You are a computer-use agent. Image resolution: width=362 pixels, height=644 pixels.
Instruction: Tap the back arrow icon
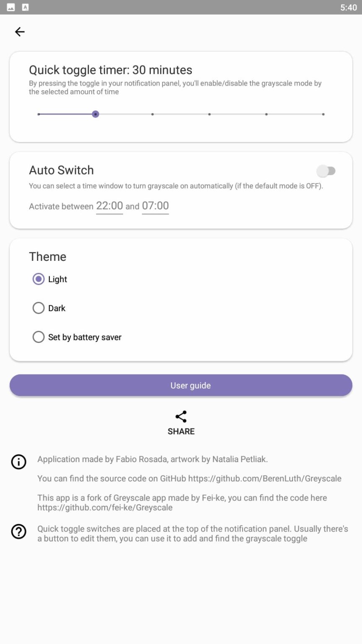pos(20,32)
